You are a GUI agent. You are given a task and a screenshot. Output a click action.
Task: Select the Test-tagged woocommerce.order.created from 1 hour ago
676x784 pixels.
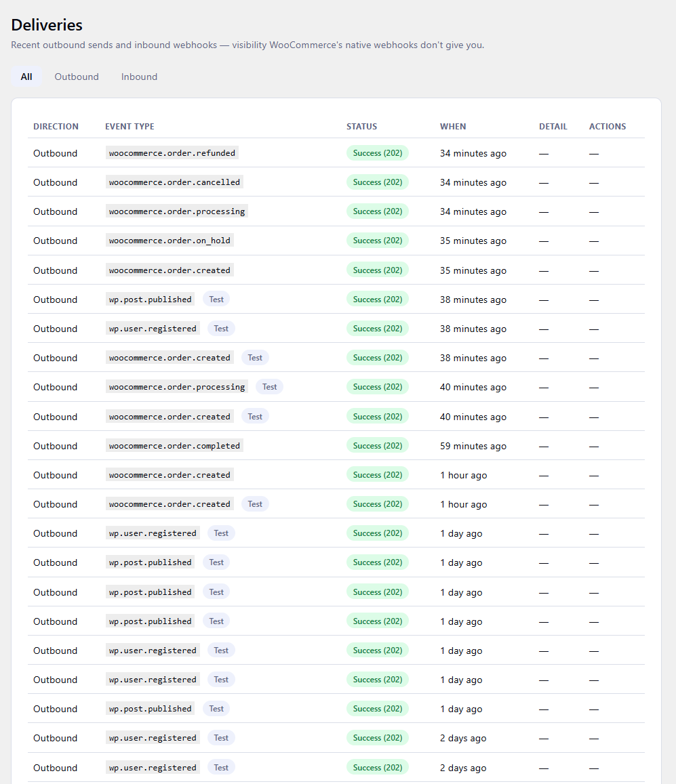click(170, 504)
